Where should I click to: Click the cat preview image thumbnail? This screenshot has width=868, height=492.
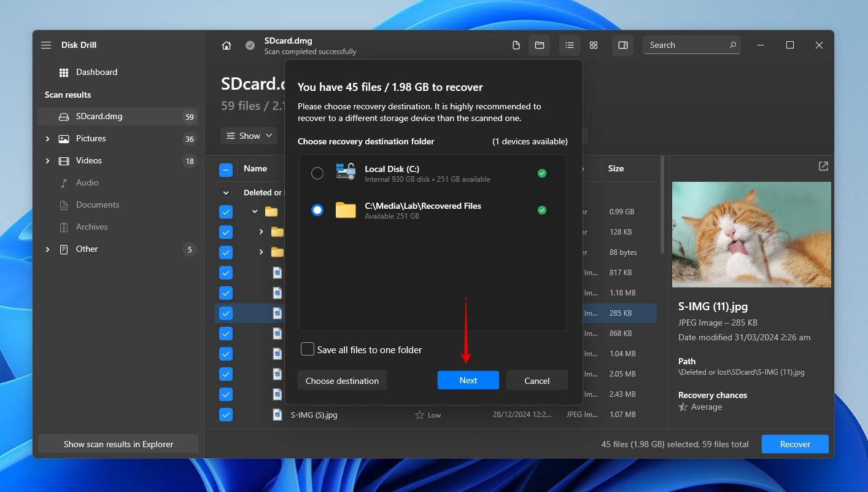751,235
